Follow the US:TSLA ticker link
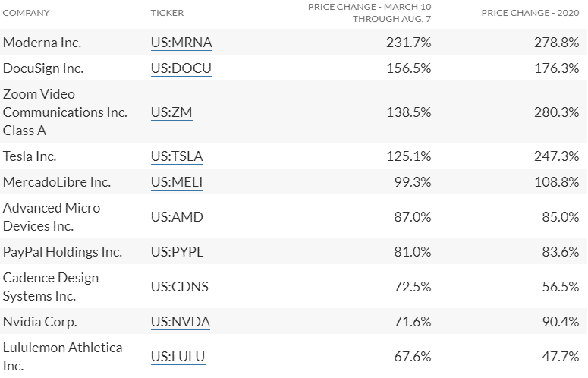Viewport: 588px width, 378px height. point(177,156)
